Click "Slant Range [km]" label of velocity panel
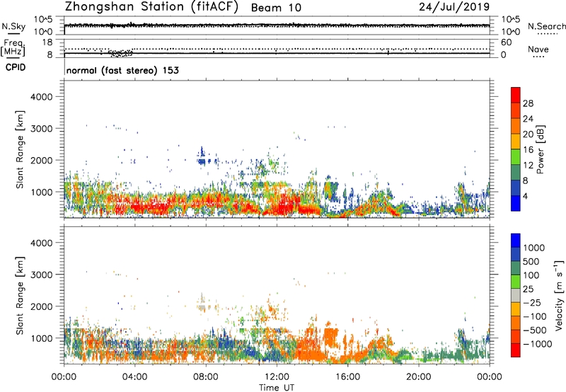The width and height of the screenshot is (566, 392). click(20, 296)
